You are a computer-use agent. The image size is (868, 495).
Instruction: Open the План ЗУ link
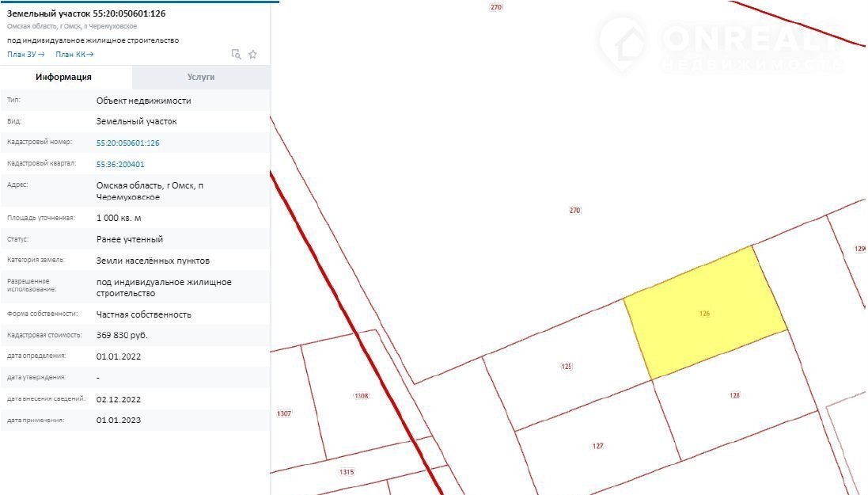pos(25,54)
